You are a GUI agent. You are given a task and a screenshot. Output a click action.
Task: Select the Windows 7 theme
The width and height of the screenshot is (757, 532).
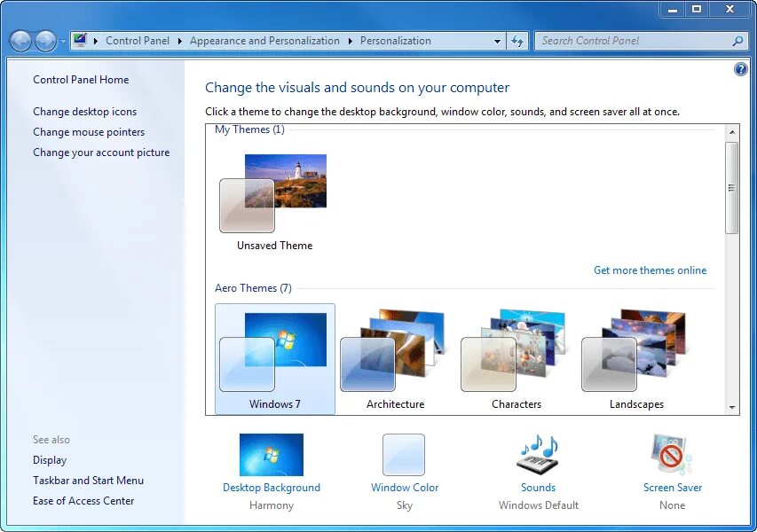(275, 359)
